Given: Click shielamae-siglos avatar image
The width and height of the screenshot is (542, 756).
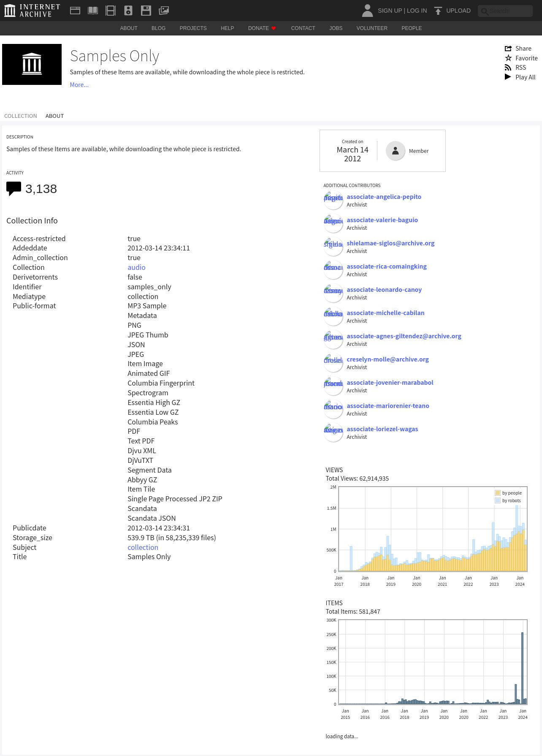Looking at the screenshot, I should tap(333, 247).
